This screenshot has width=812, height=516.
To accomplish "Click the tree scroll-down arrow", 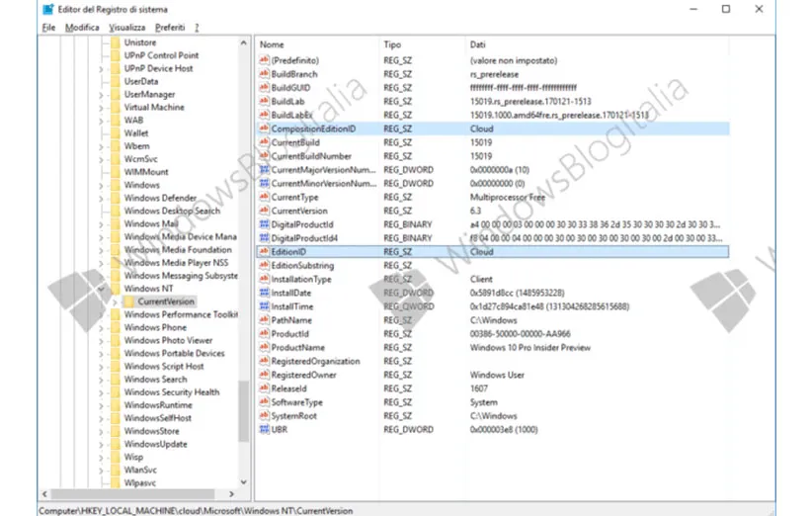I will pos(244,481).
